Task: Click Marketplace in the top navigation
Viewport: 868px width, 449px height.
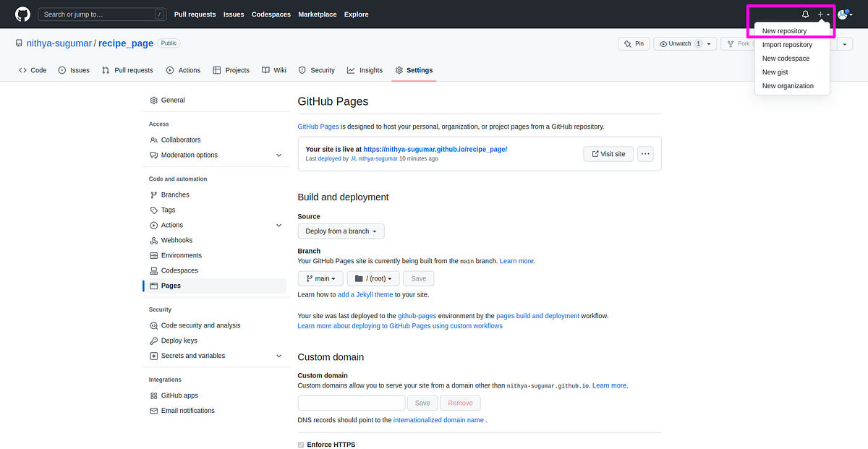Action: pyautogui.click(x=317, y=14)
